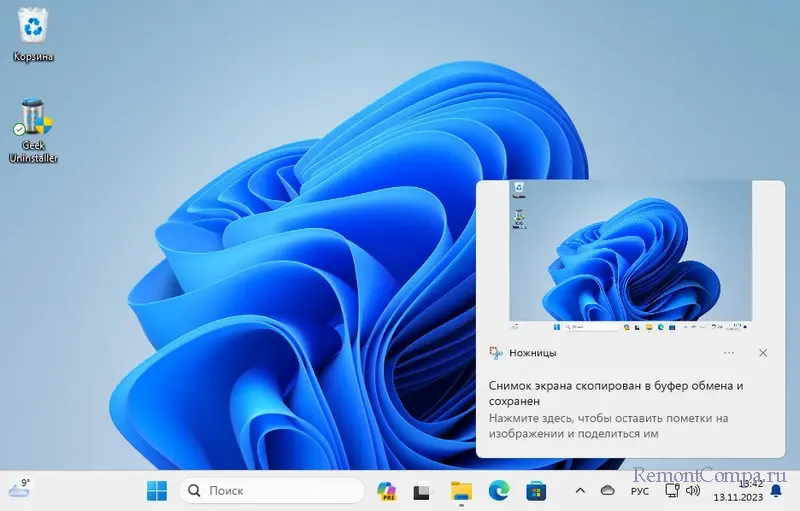Screen dimensions: 800x511
Task: Open Task View on the taskbar
Action: [422, 491]
